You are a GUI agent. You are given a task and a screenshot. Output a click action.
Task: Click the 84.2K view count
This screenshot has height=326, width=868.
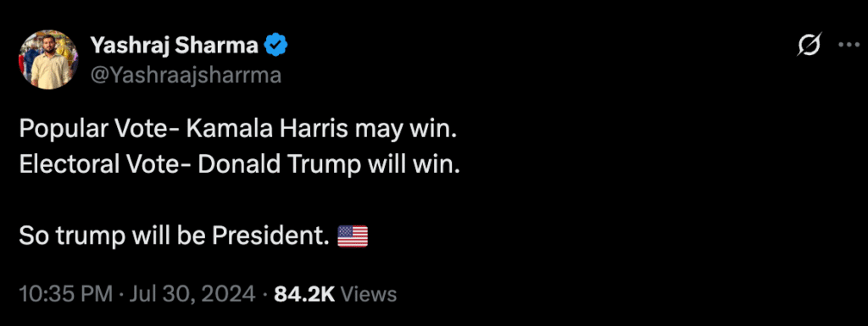(304, 294)
